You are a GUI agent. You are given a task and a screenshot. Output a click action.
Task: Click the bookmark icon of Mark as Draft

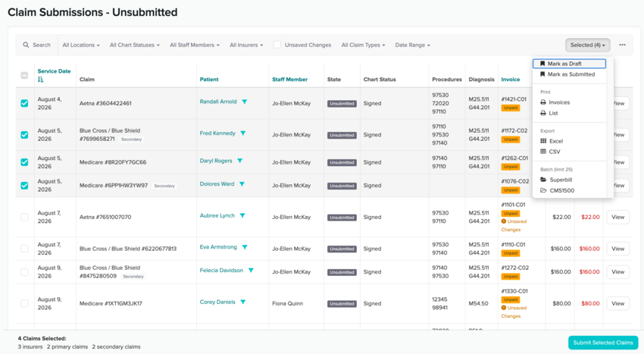click(542, 64)
